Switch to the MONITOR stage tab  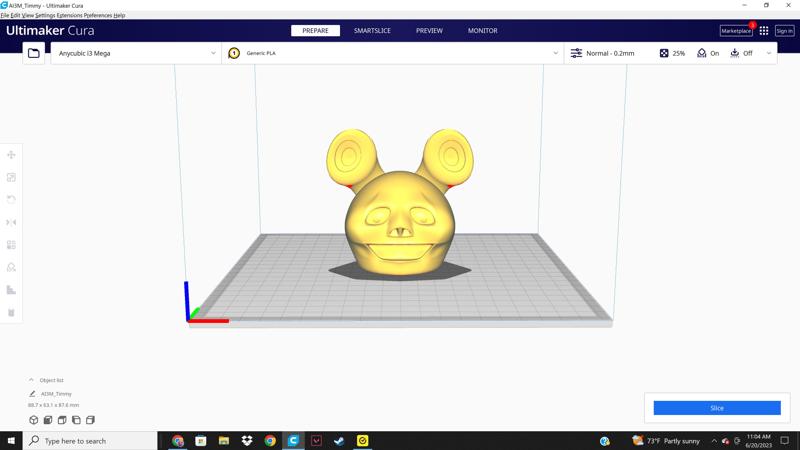483,31
